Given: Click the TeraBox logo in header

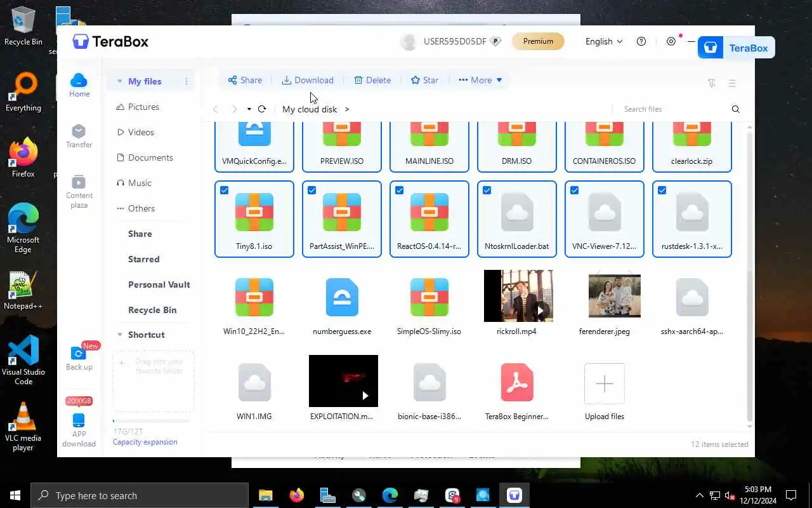Looking at the screenshot, I should tap(111, 42).
